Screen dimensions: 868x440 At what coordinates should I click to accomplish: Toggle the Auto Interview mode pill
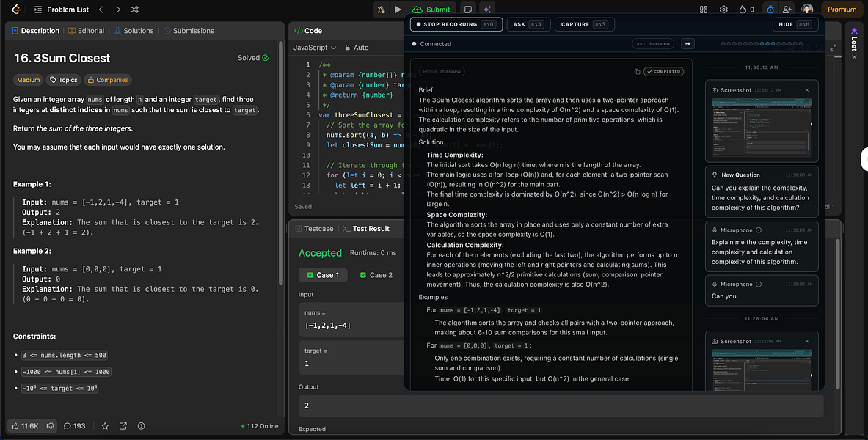653,44
